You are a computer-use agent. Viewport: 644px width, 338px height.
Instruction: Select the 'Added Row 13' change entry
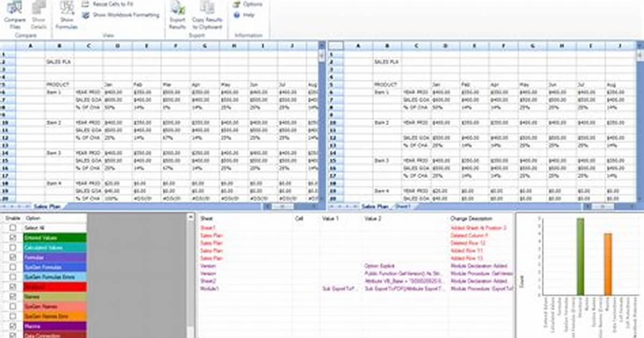click(355, 258)
